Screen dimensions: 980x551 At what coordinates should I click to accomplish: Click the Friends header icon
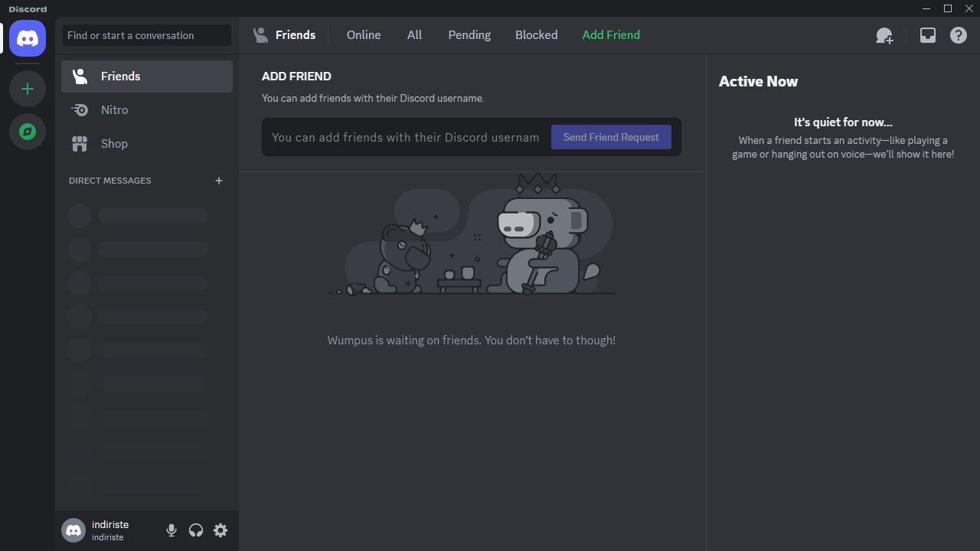pyautogui.click(x=260, y=35)
